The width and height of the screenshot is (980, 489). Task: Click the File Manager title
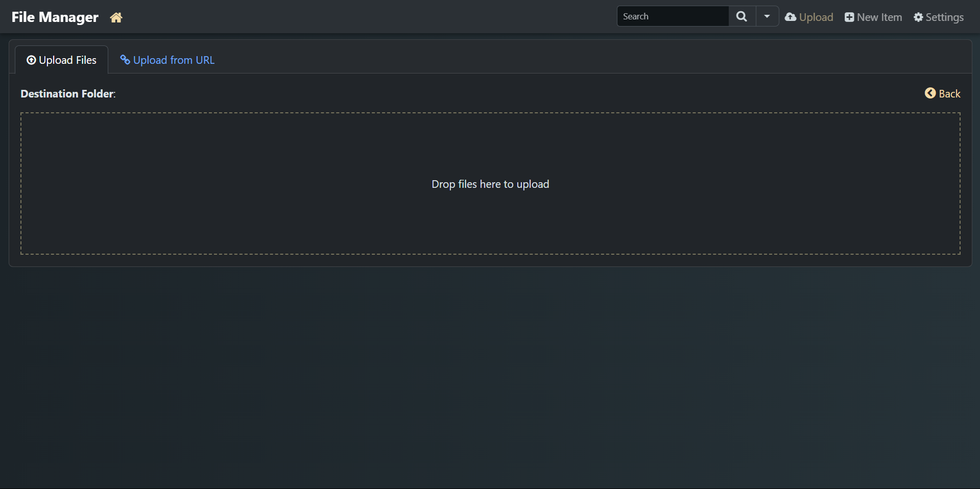tap(55, 17)
